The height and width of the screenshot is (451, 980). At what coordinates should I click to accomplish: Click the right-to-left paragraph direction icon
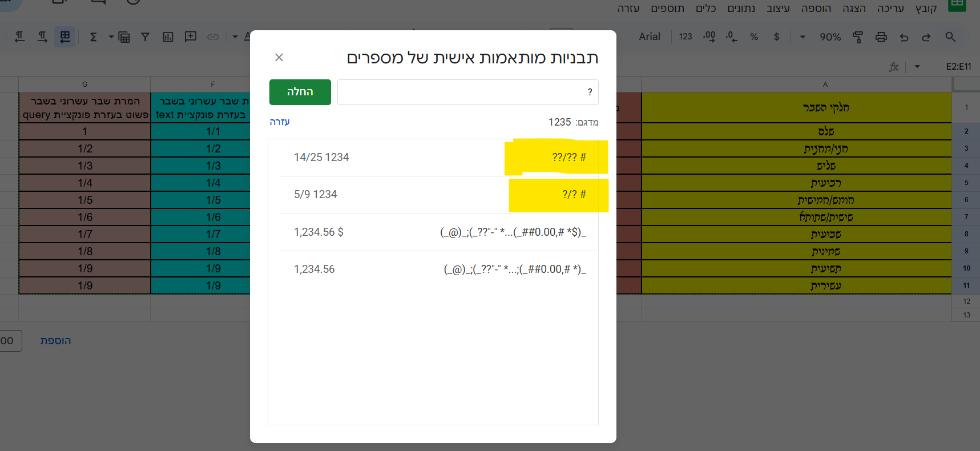click(19, 37)
